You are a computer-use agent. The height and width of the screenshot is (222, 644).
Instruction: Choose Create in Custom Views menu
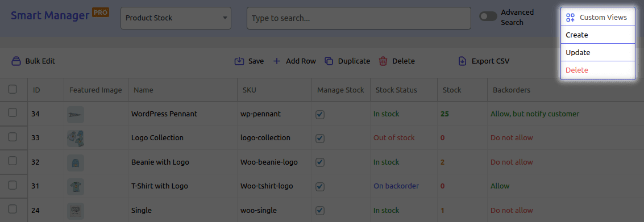pos(597,35)
